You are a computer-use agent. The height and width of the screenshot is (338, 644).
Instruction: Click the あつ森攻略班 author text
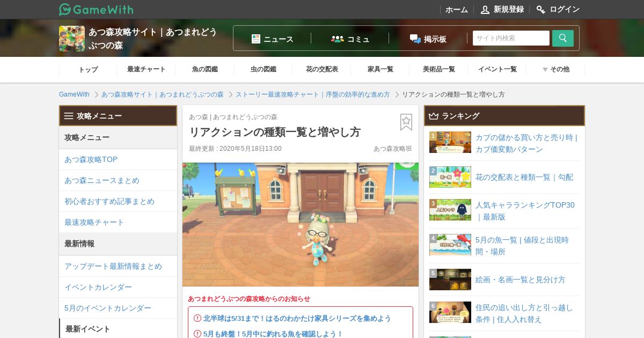coord(393,149)
